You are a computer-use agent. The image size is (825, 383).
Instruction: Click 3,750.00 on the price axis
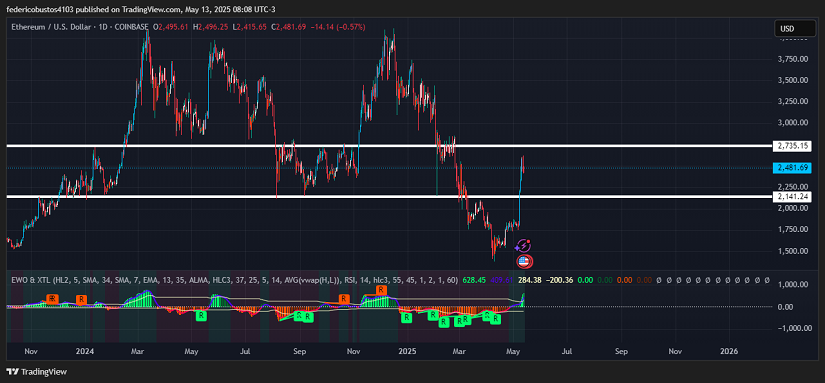(792, 59)
